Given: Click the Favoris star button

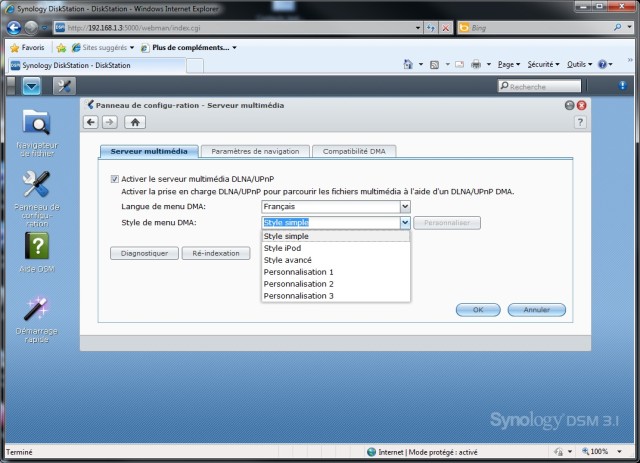Looking at the screenshot, I should click(x=27, y=48).
